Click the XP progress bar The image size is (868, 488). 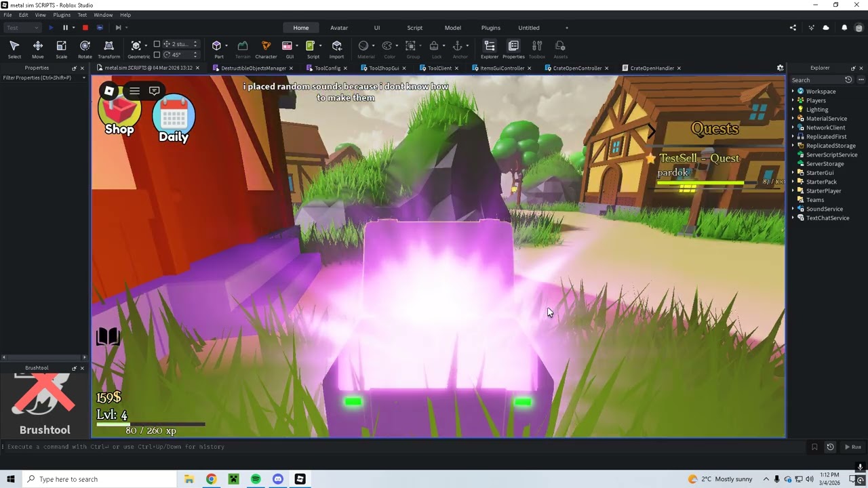point(151,424)
